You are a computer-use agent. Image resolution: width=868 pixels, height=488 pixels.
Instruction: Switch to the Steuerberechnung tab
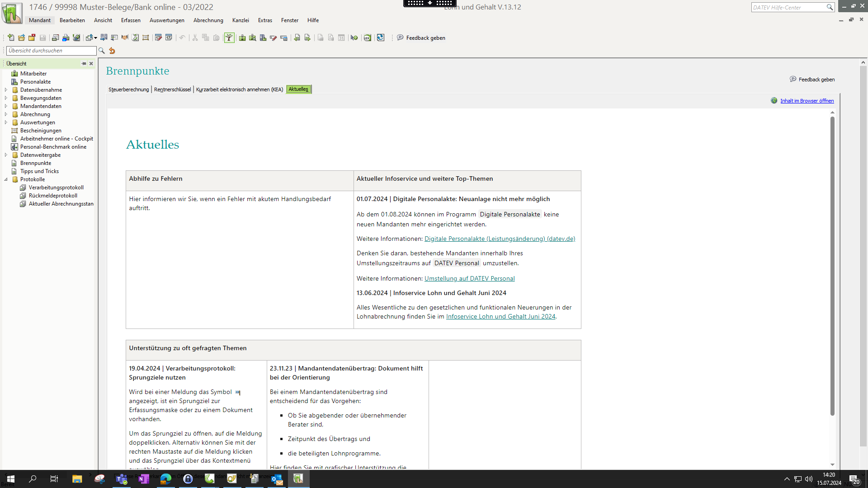(128, 89)
